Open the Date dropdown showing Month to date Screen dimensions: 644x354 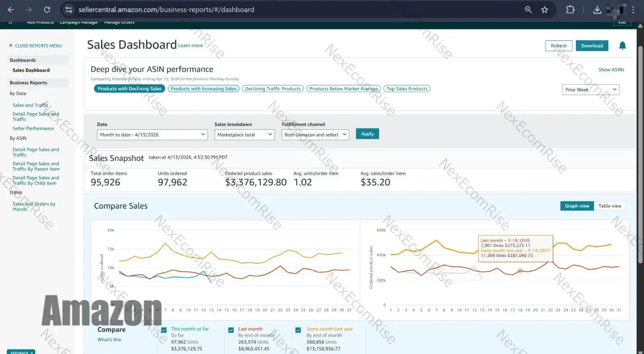click(152, 135)
